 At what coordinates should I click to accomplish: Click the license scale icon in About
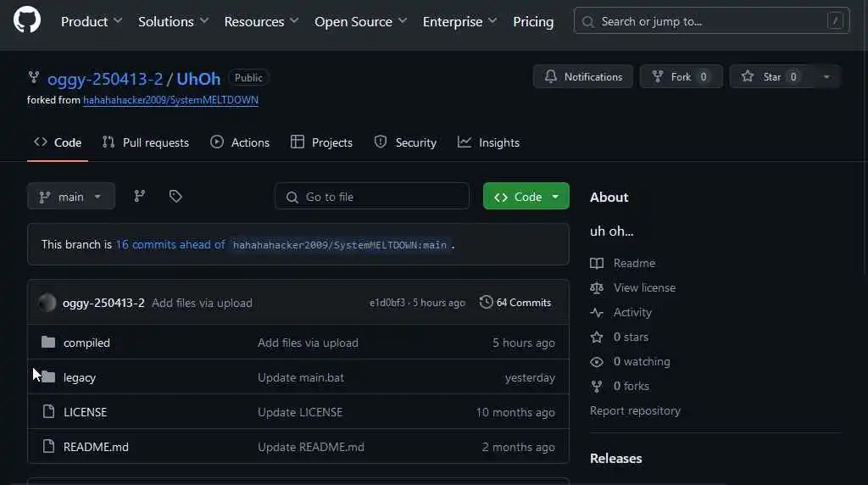pyautogui.click(x=597, y=287)
